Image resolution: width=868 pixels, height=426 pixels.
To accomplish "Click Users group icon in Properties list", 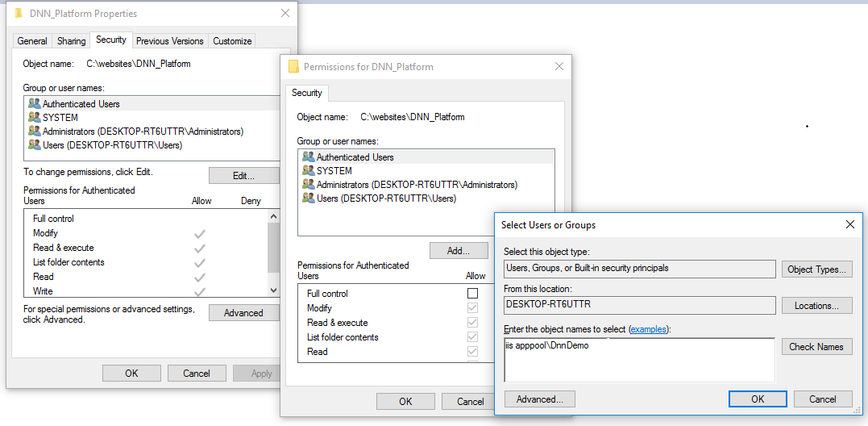I will click(x=34, y=145).
